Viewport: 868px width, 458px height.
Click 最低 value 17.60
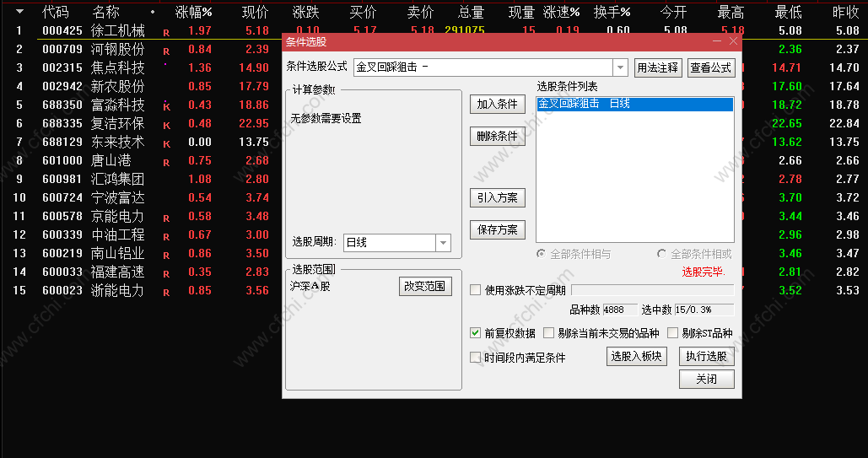tap(787, 86)
